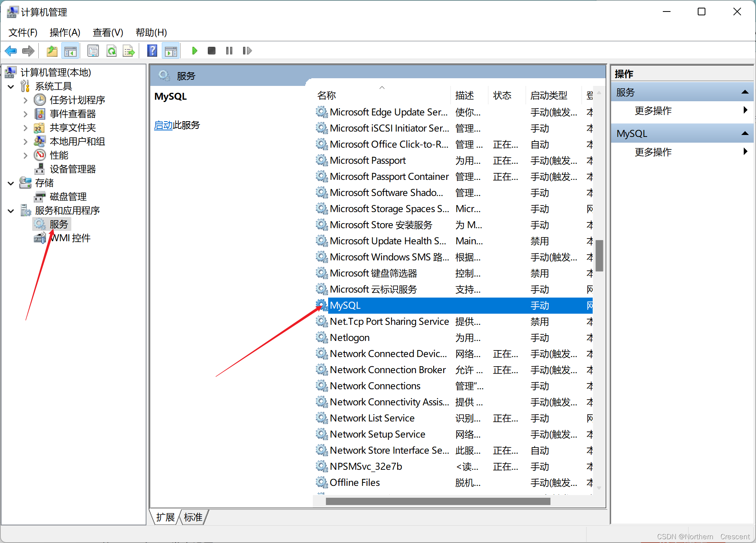Collapse the MySQL actions section arrow
756x543 pixels.
(x=745, y=133)
